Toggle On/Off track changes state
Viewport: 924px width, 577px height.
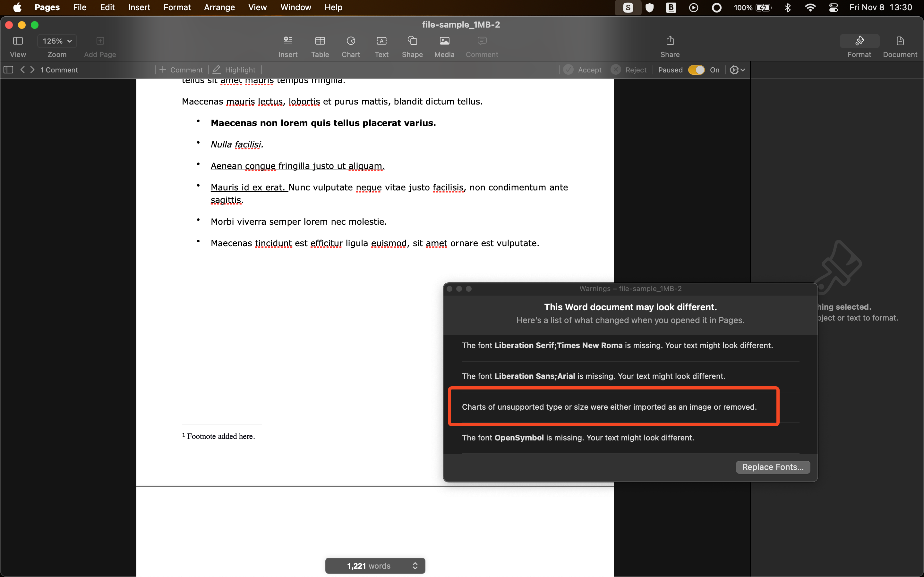click(697, 70)
